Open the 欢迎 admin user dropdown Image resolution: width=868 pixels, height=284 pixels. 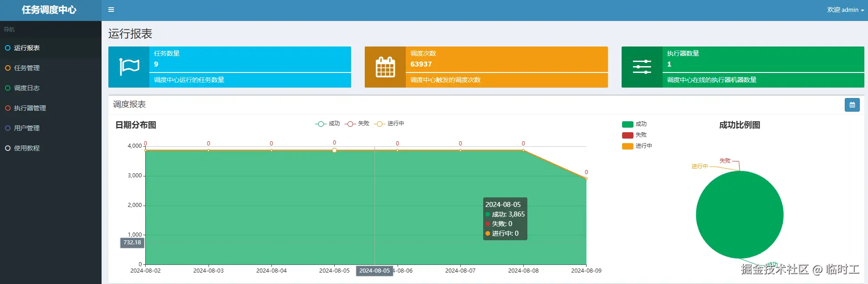pos(845,10)
